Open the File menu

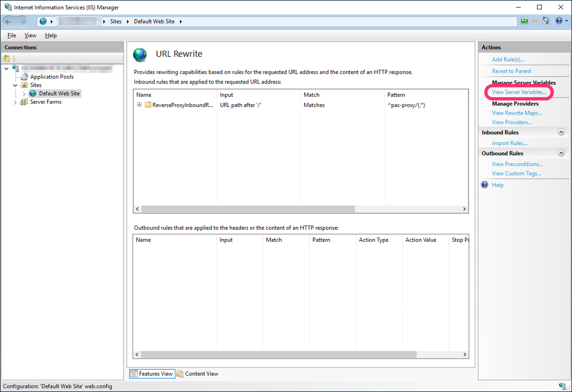(12, 35)
